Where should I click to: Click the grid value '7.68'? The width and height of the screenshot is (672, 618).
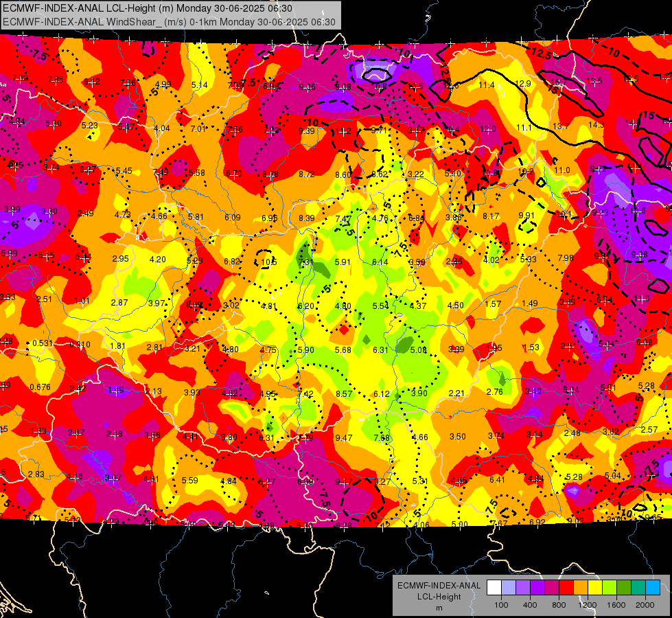382,437
